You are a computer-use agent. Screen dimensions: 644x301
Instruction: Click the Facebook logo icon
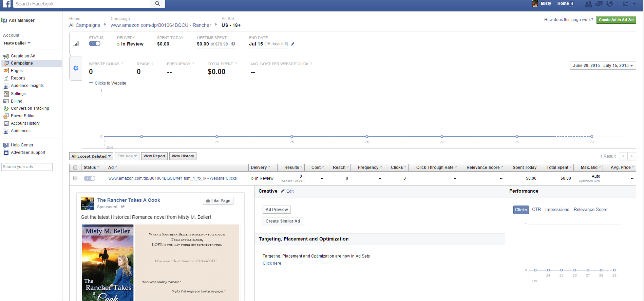(x=7, y=4)
